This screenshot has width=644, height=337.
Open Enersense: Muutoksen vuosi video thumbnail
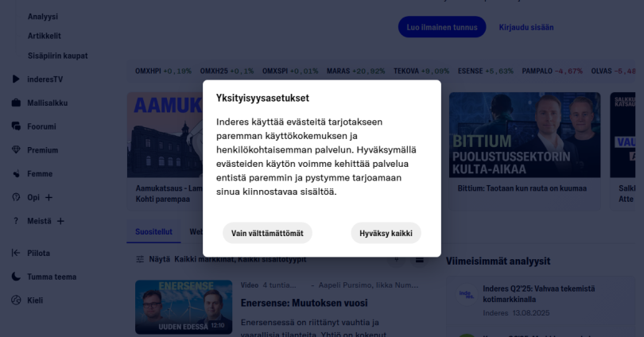click(184, 307)
